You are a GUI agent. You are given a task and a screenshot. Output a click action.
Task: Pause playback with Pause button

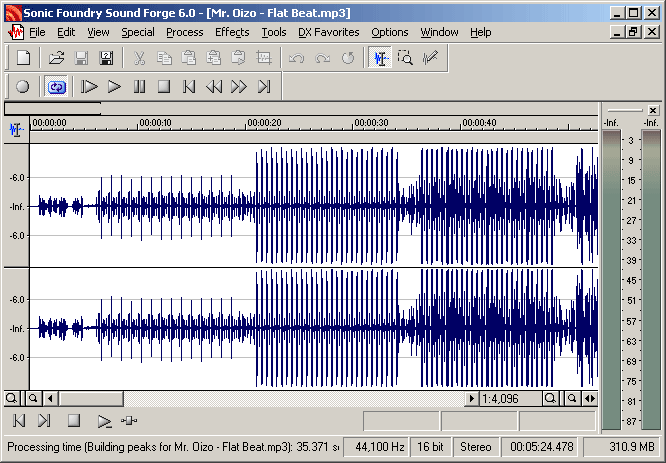click(139, 87)
